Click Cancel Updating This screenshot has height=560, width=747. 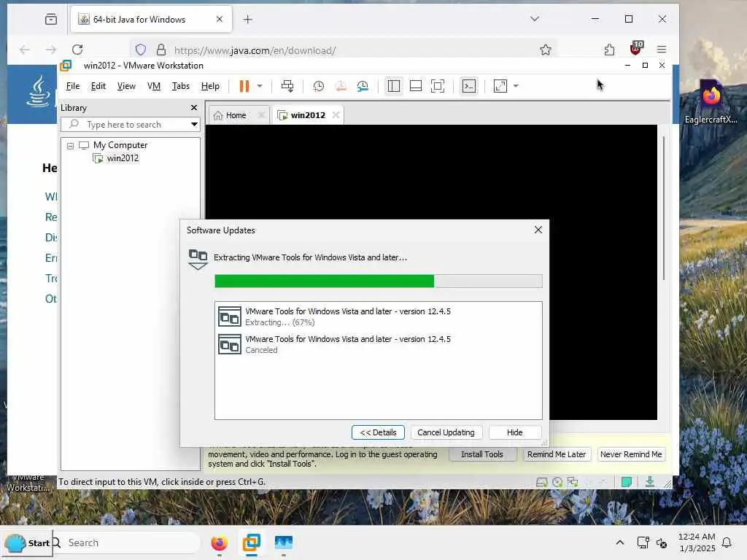(446, 432)
